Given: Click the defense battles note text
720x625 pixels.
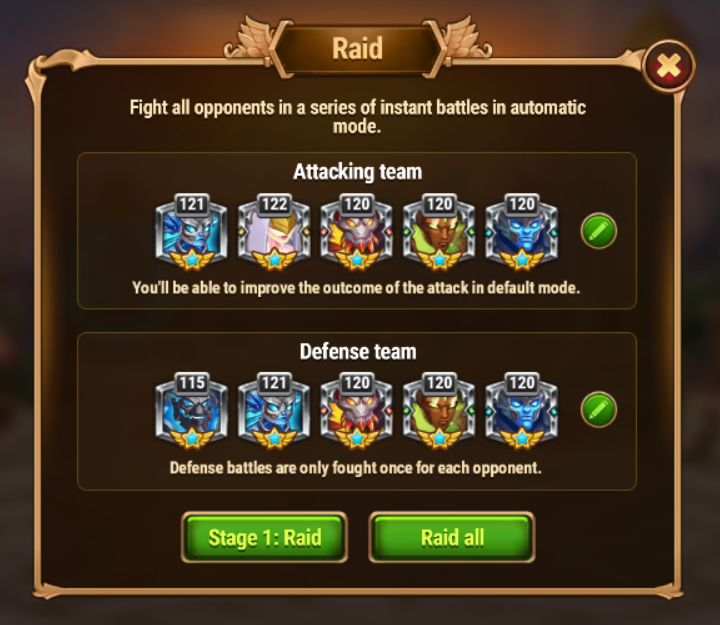Looking at the screenshot, I should pos(356,468).
